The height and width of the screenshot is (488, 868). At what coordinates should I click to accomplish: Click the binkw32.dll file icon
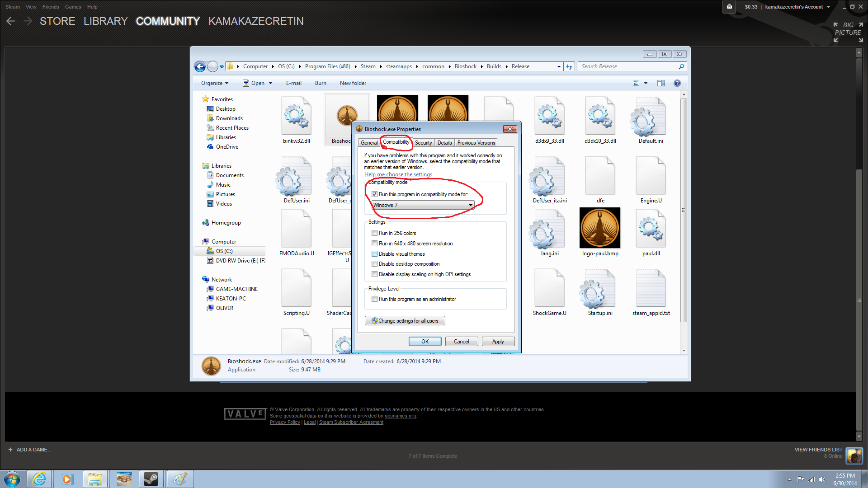pyautogui.click(x=297, y=117)
